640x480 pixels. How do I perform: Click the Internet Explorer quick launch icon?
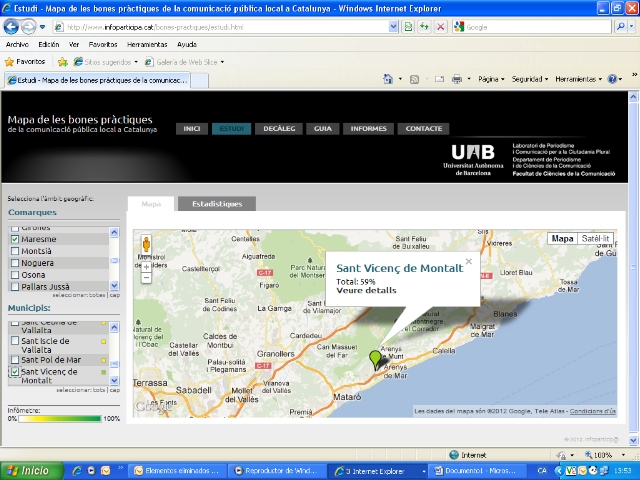pyautogui.click(x=77, y=471)
